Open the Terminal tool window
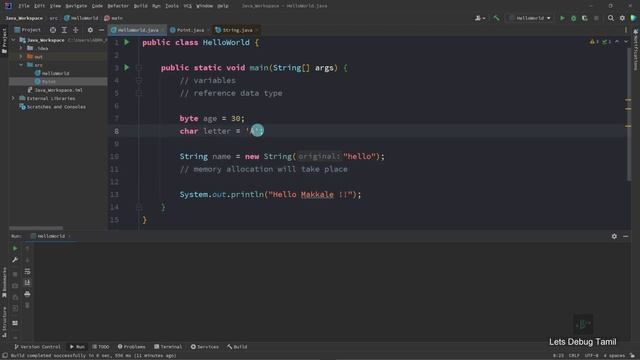This screenshot has height=360, width=640. pyautogui.click(x=168, y=347)
